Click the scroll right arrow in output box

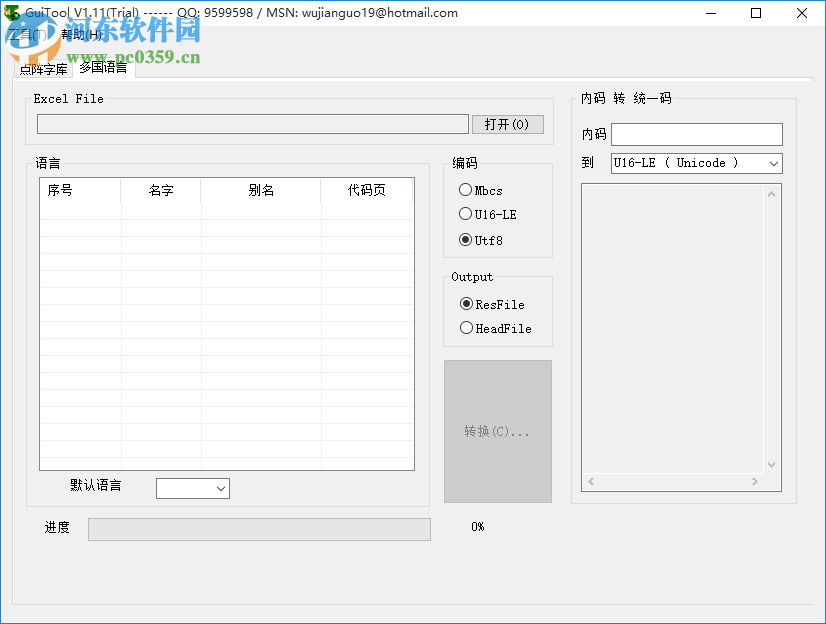(x=755, y=481)
